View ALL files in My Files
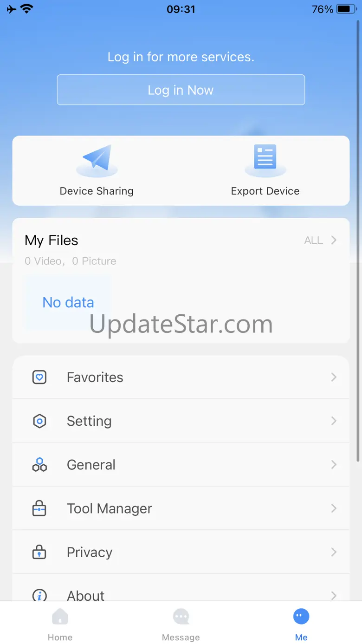Viewport: 362px width, 644px height. [320, 240]
